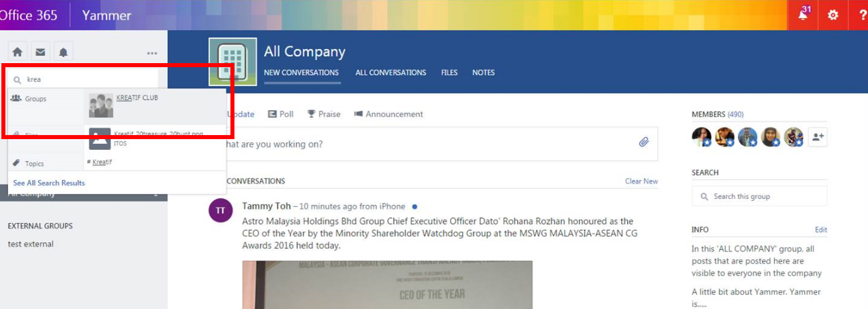Open the inbox envelope icon
The image size is (868, 309).
(40, 52)
